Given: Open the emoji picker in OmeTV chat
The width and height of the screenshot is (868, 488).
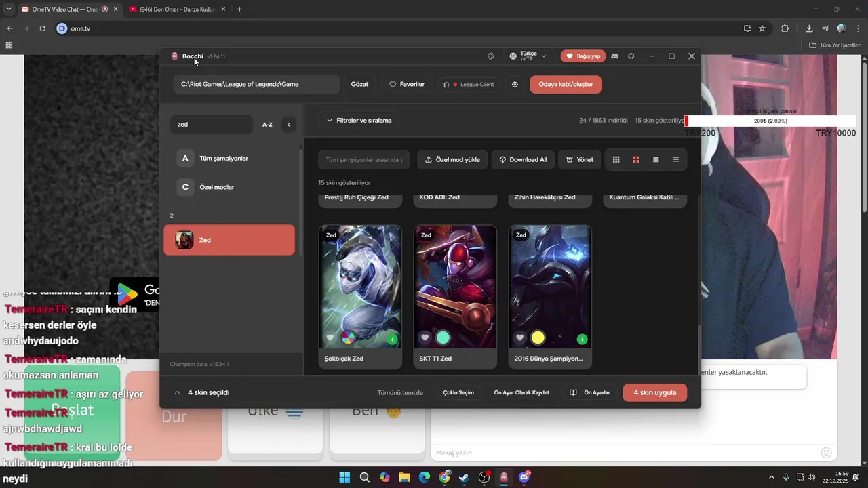Looking at the screenshot, I should 826,452.
